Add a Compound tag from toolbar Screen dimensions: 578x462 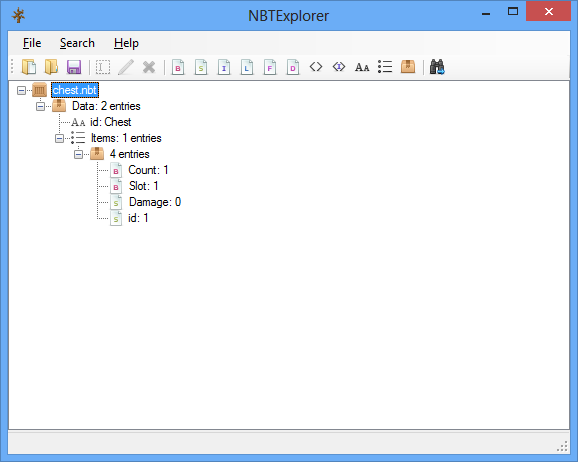(408, 67)
